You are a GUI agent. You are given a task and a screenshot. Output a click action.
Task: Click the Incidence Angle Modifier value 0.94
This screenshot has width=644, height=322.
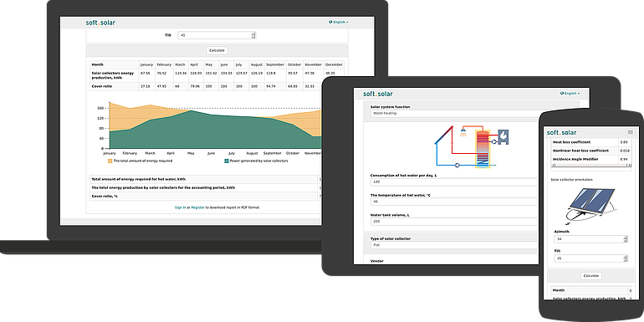click(x=624, y=159)
